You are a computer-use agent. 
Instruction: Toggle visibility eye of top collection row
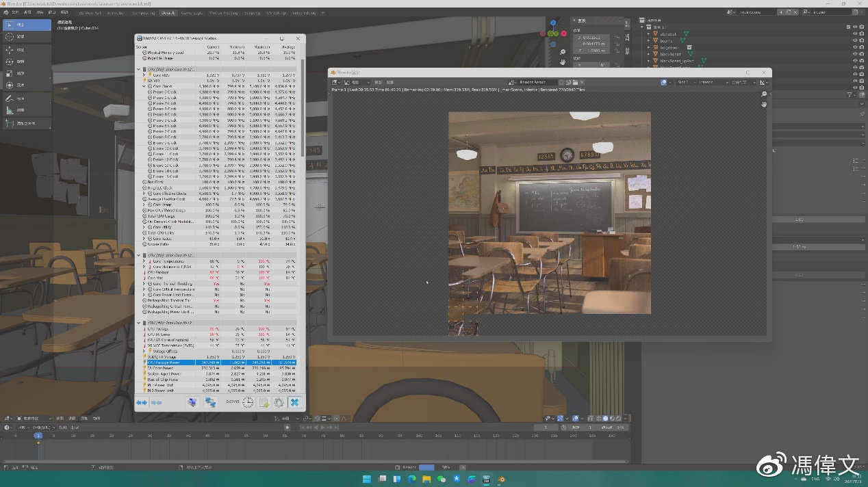(x=855, y=27)
